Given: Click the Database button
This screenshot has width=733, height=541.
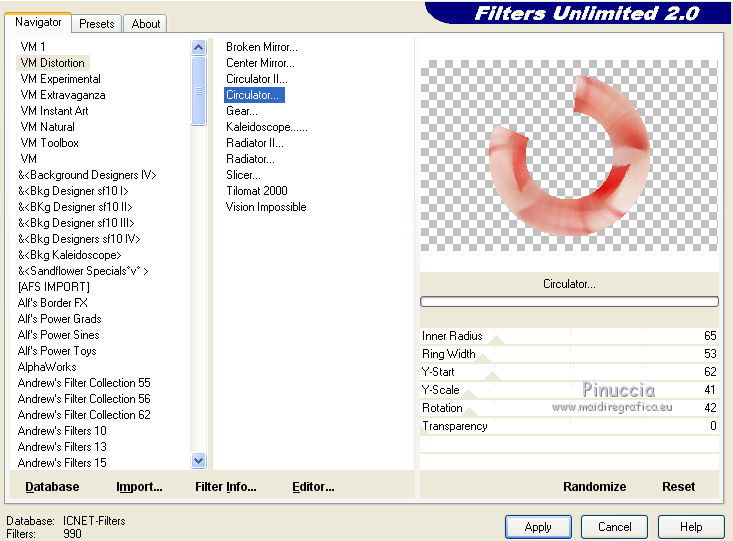Looking at the screenshot, I should (52, 487).
